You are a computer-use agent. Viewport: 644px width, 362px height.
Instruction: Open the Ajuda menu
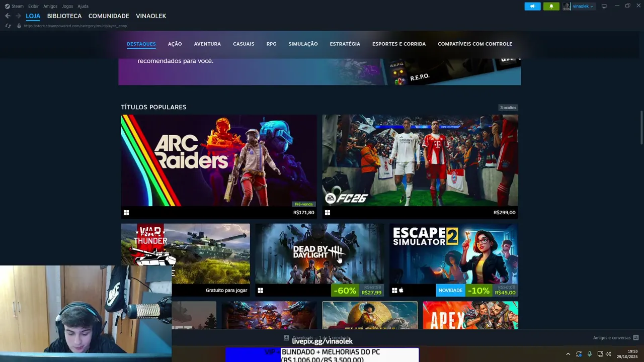[83, 6]
